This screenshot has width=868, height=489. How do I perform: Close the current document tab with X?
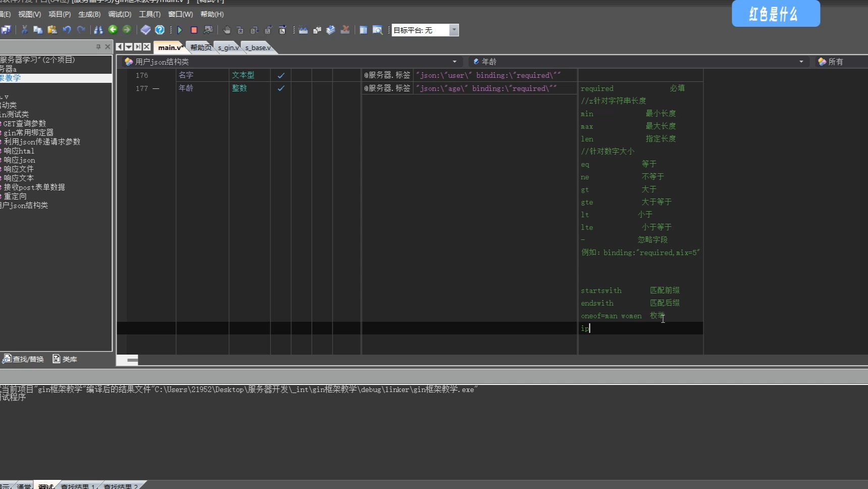147,46
